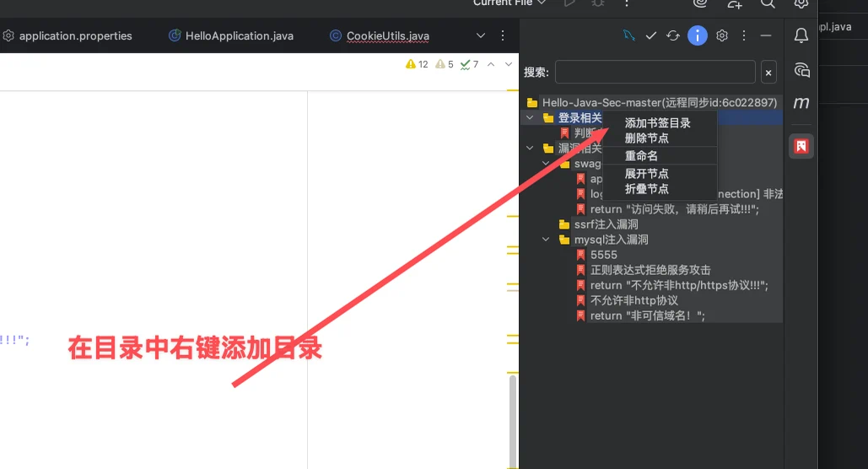Click the 5 weak warnings indicator
868x469 pixels.
coord(445,64)
